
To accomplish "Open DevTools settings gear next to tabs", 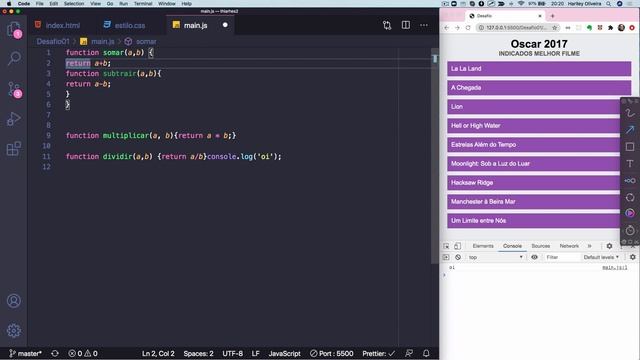I will [x=609, y=246].
